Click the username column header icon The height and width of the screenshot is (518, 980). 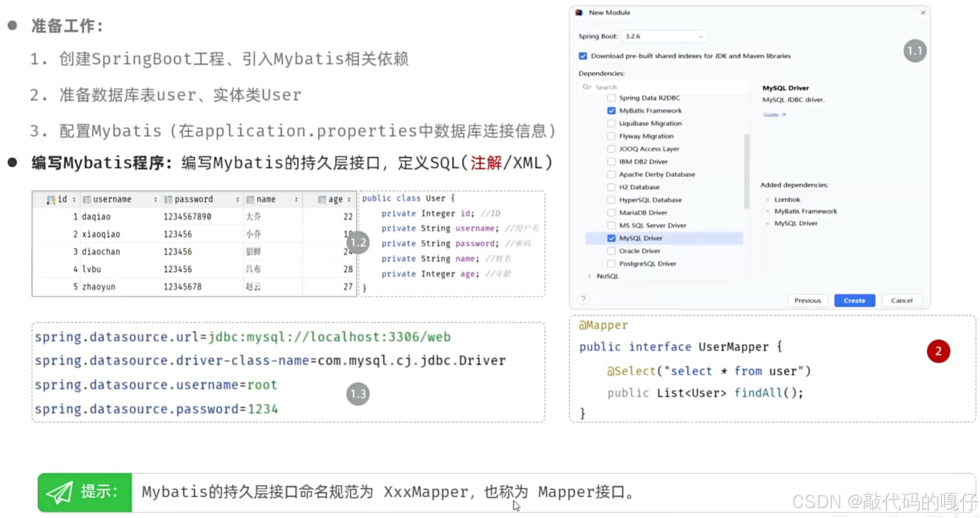(x=87, y=200)
